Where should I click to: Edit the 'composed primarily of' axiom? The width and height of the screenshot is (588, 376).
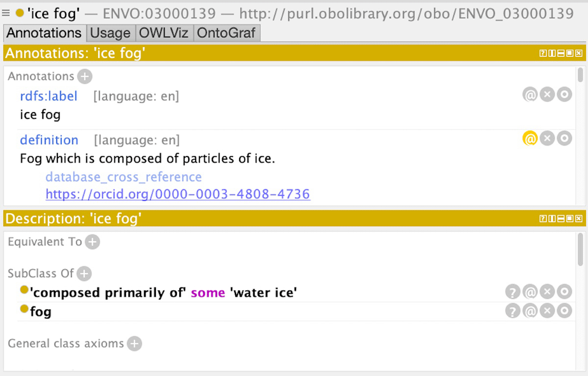click(x=564, y=292)
